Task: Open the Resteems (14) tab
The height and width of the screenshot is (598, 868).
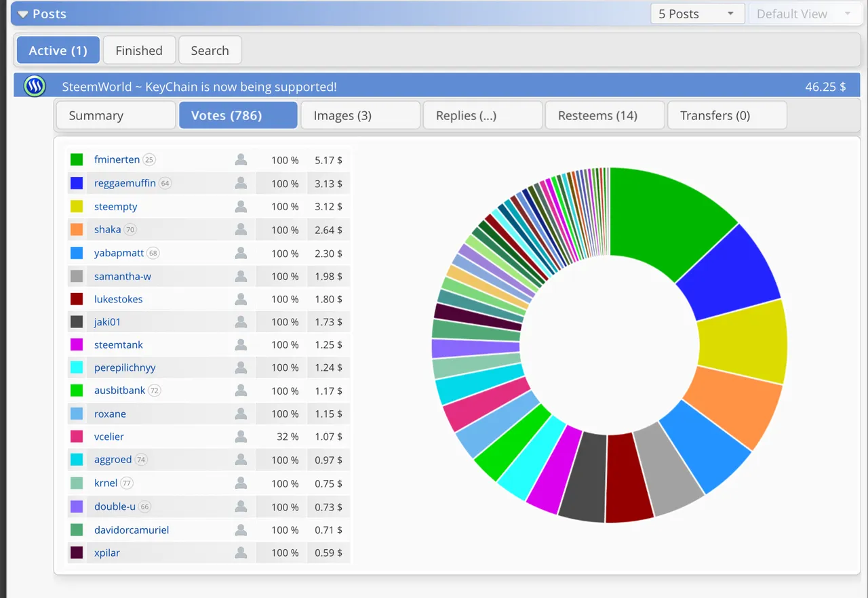Action: coord(605,115)
